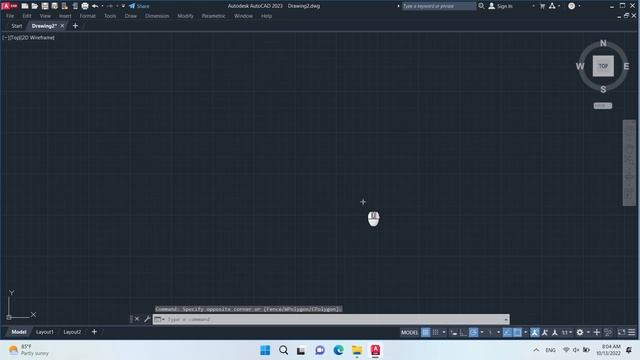640x360 pixels.
Task: Rotate view to North on ViewCube compass
Action: point(603,43)
